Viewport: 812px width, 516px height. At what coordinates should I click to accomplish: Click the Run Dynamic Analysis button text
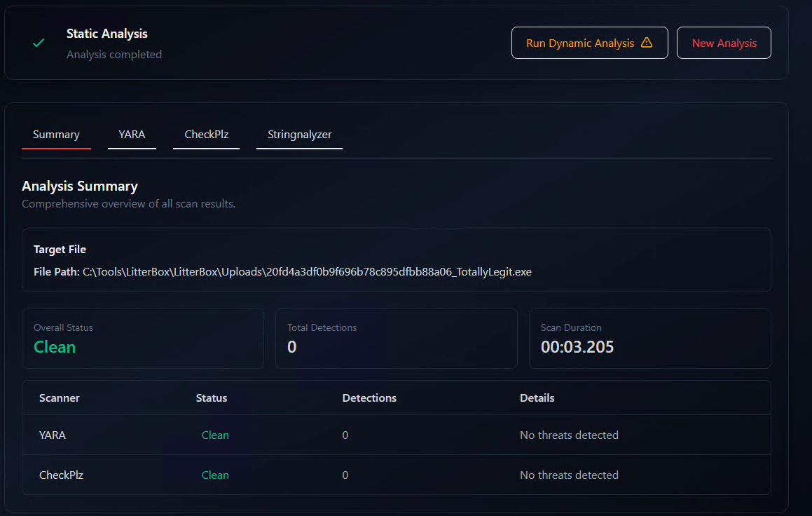pos(579,43)
